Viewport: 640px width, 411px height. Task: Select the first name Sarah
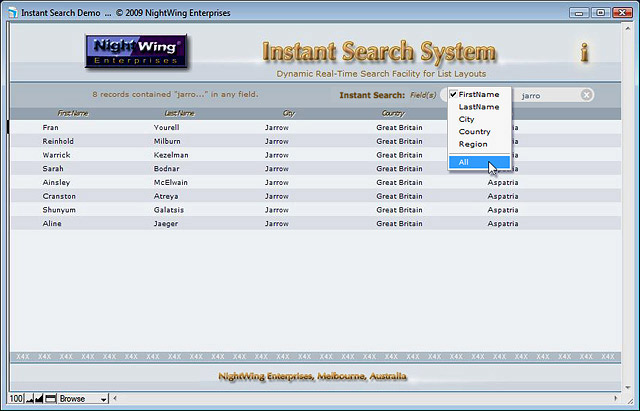tap(53, 169)
